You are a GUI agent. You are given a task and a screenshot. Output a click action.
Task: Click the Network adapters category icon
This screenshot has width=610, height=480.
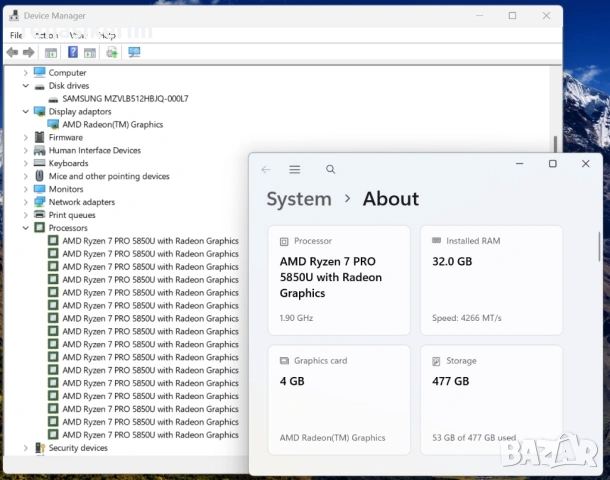39,202
